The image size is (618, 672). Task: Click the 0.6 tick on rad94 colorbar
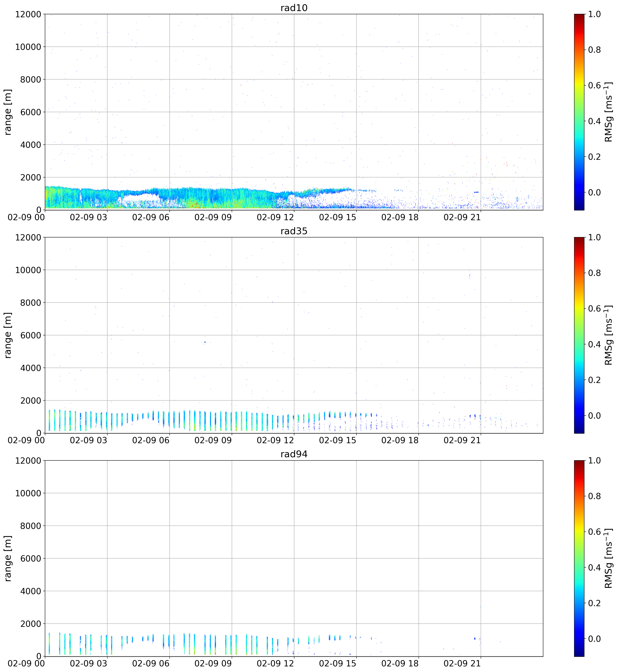(595, 532)
